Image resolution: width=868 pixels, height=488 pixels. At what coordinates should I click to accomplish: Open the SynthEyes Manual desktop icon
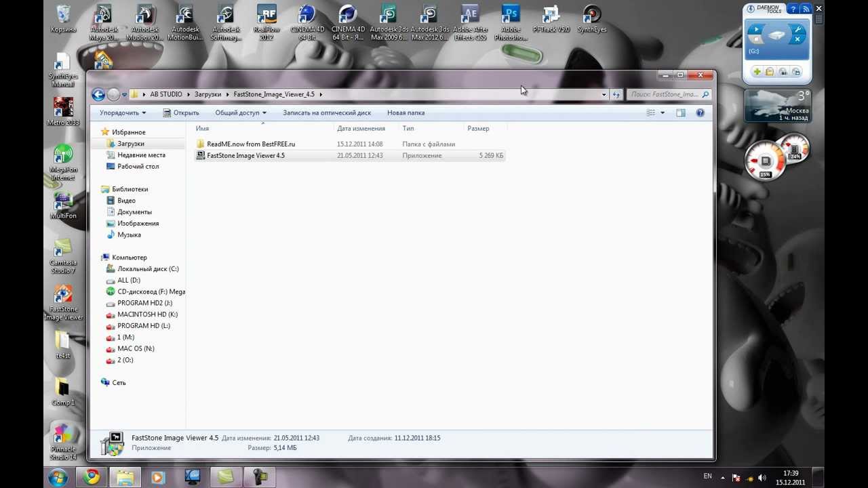[63, 70]
